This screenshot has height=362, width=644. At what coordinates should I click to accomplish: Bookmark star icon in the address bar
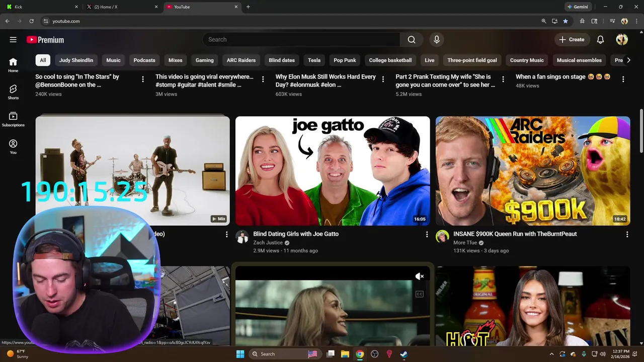pos(566,21)
